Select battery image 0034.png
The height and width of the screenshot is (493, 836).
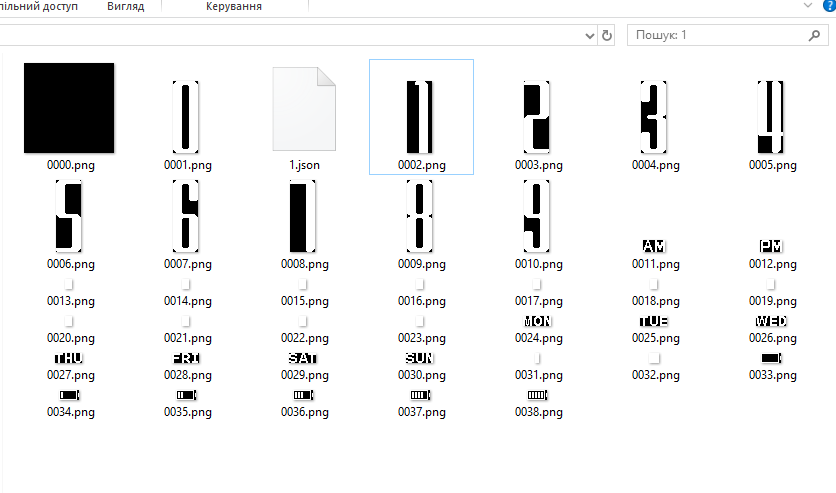pyautogui.click(x=69, y=395)
